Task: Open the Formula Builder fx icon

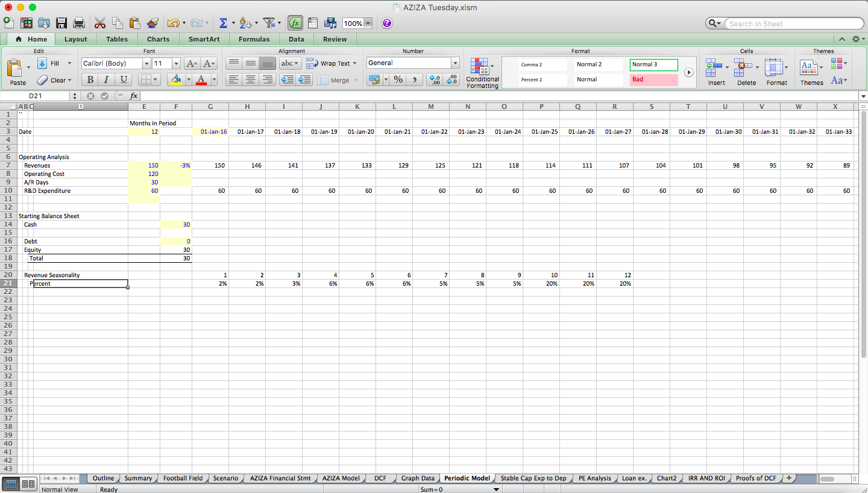Action: [x=295, y=22]
